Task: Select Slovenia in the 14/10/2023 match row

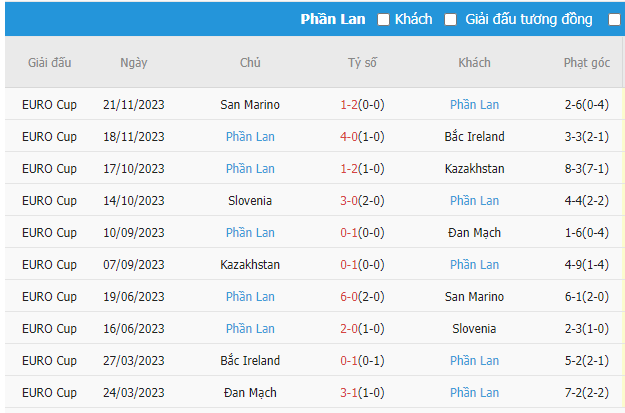Action: pos(250,201)
